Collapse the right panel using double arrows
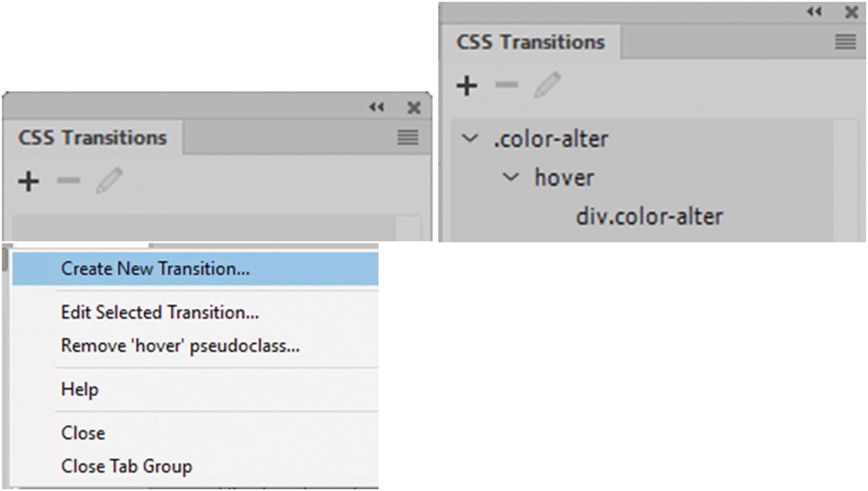This screenshot has width=868, height=491. pyautogui.click(x=815, y=12)
